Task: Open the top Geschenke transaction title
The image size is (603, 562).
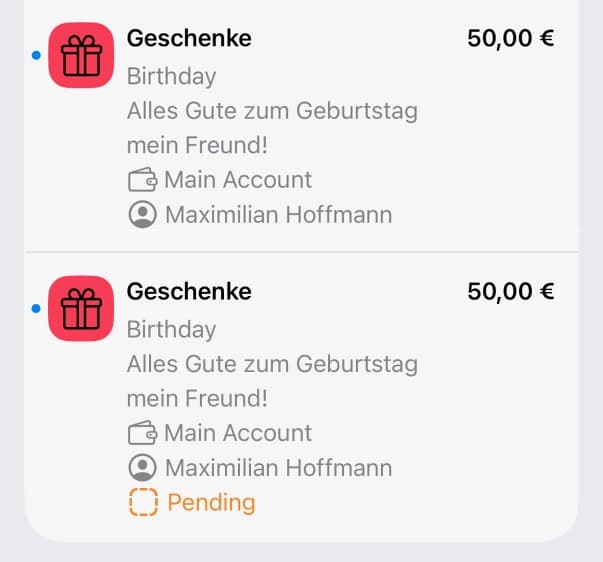Action: (x=189, y=39)
